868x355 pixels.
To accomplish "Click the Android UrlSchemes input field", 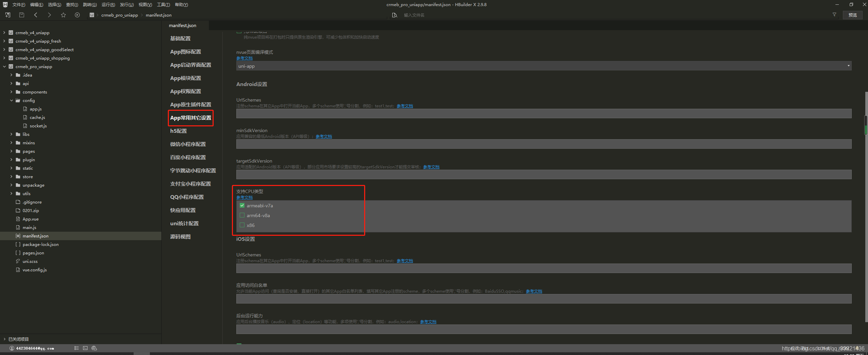I will [544, 113].
